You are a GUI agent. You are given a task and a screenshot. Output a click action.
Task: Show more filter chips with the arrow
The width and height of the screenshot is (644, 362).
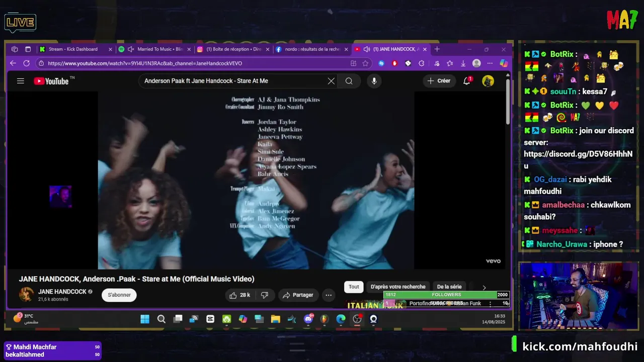484,287
